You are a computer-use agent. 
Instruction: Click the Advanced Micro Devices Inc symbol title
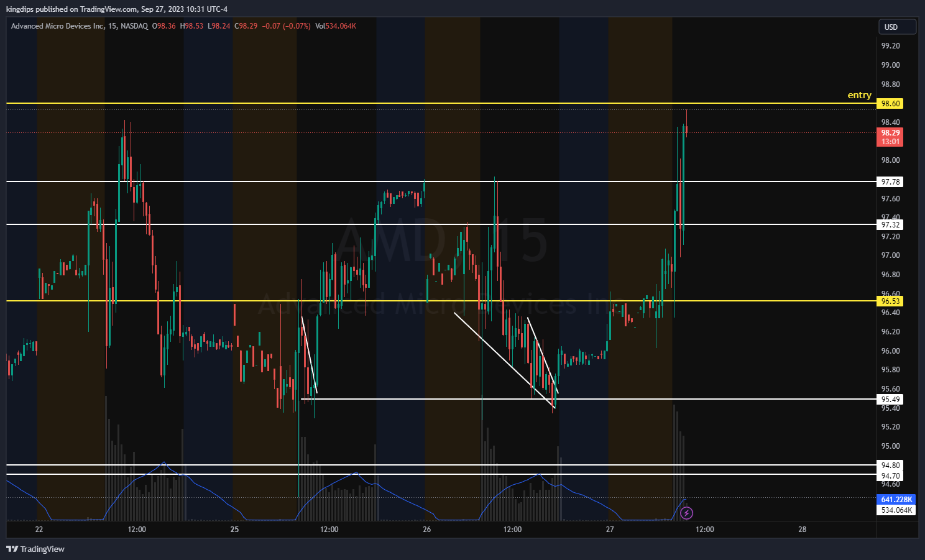(58, 26)
